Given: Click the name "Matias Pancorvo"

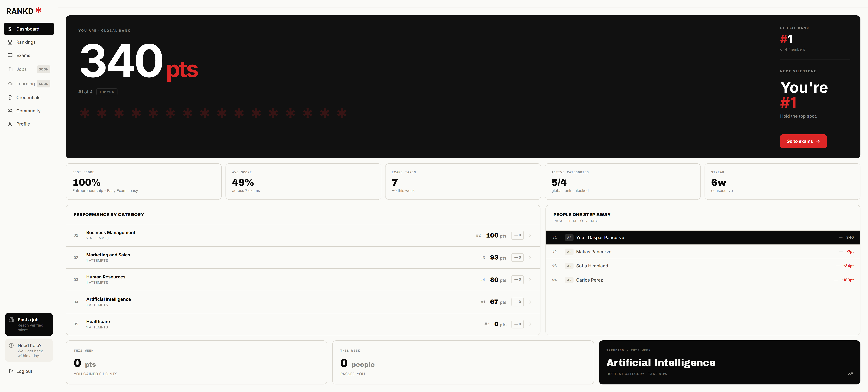Looking at the screenshot, I should coord(594,252).
